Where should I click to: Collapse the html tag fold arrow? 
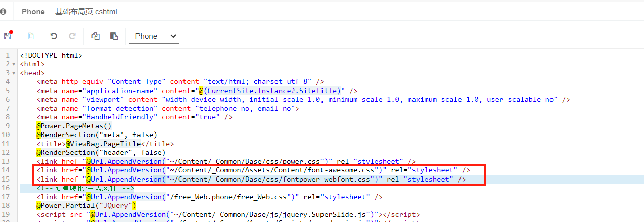pyautogui.click(x=14, y=64)
